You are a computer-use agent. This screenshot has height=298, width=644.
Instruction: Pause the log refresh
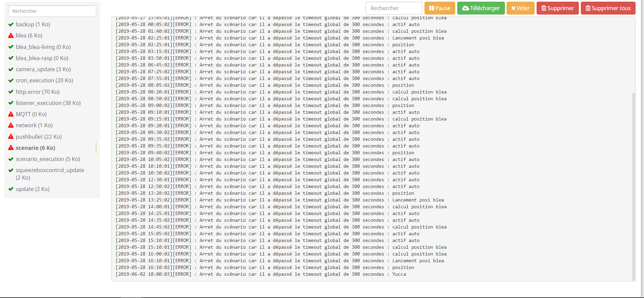pos(440,8)
